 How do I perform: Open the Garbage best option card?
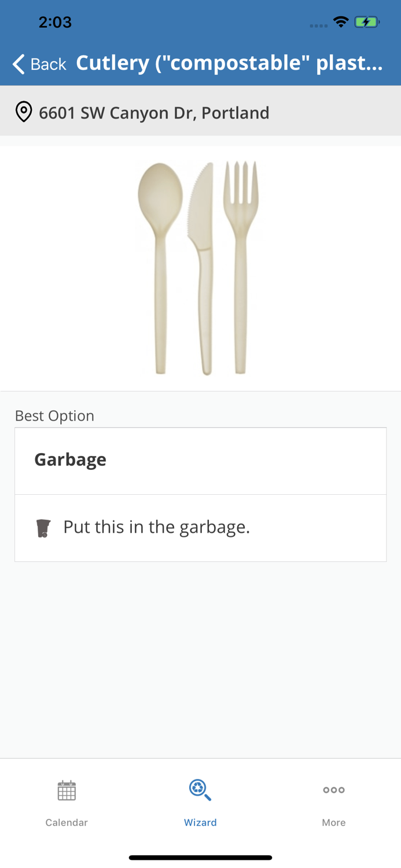pyautogui.click(x=200, y=459)
